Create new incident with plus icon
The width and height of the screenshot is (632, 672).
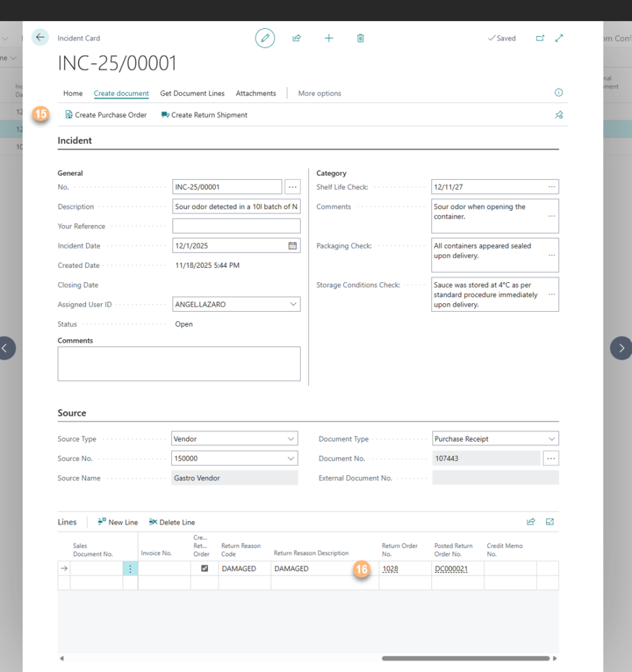click(x=329, y=38)
